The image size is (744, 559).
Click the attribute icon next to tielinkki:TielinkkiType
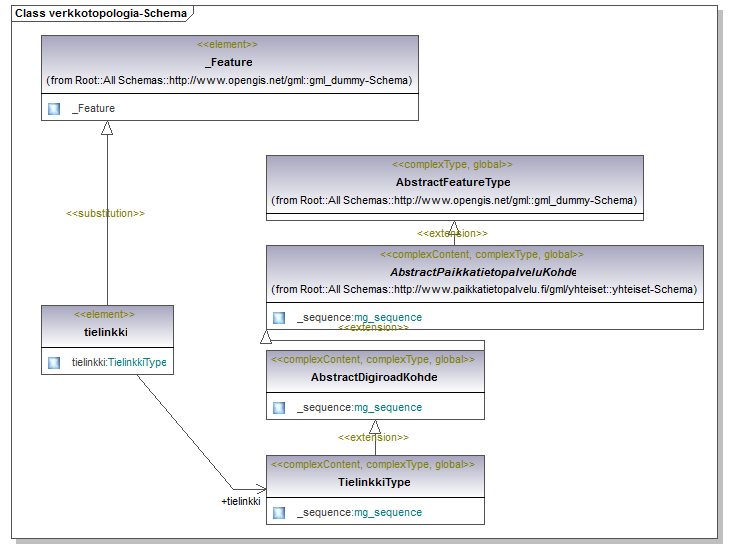54,363
